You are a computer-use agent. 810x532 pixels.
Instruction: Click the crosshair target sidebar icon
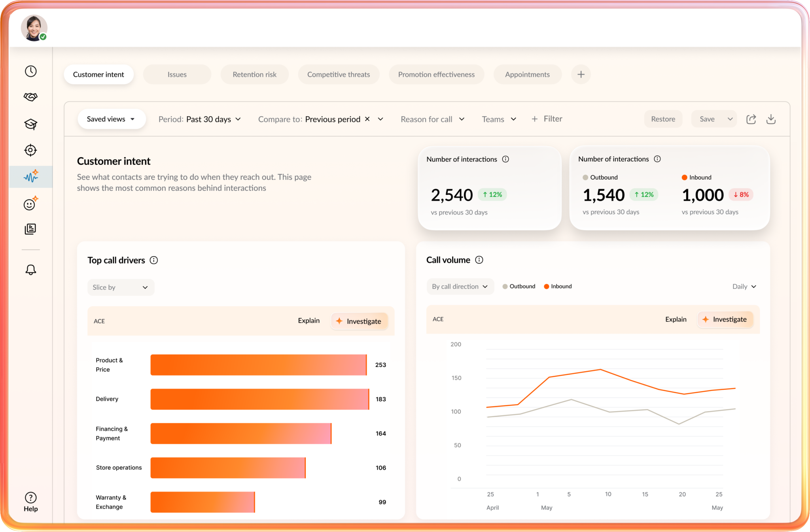pyautogui.click(x=30, y=150)
